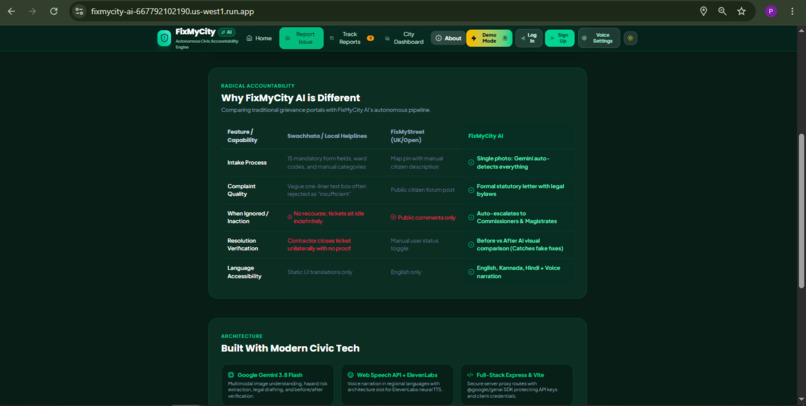Bookmark this page with the star
Image resolution: width=806 pixels, height=406 pixels.
741,11
